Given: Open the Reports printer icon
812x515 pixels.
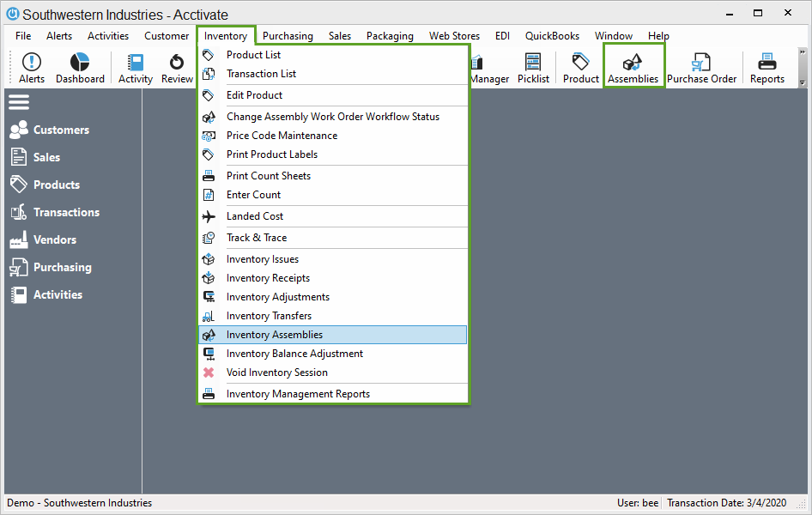Looking at the screenshot, I should click(767, 68).
